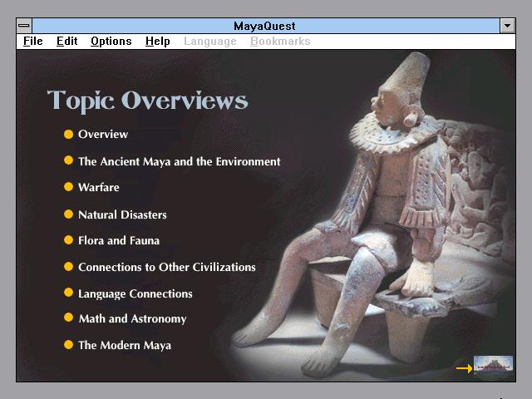
Task: Select the Language Connections topic
Action: coord(135,293)
